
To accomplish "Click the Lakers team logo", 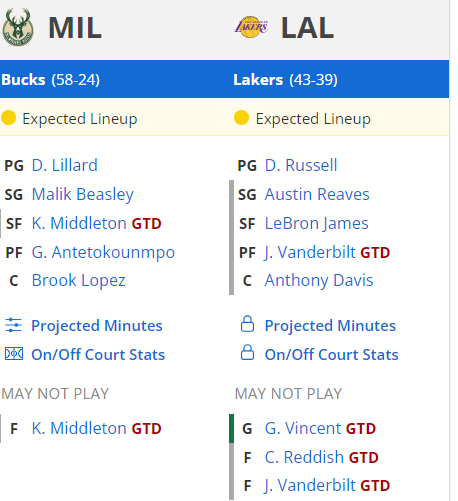I will point(251,27).
